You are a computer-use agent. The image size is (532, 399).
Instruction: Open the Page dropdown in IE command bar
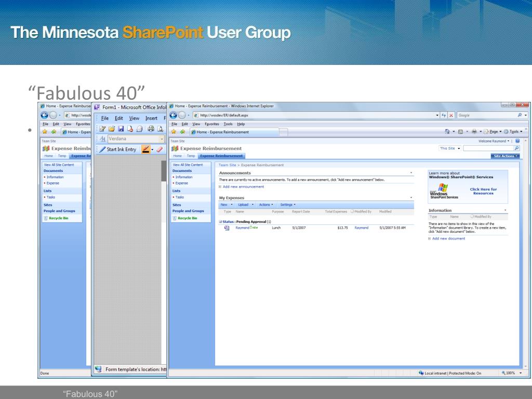coord(493,131)
